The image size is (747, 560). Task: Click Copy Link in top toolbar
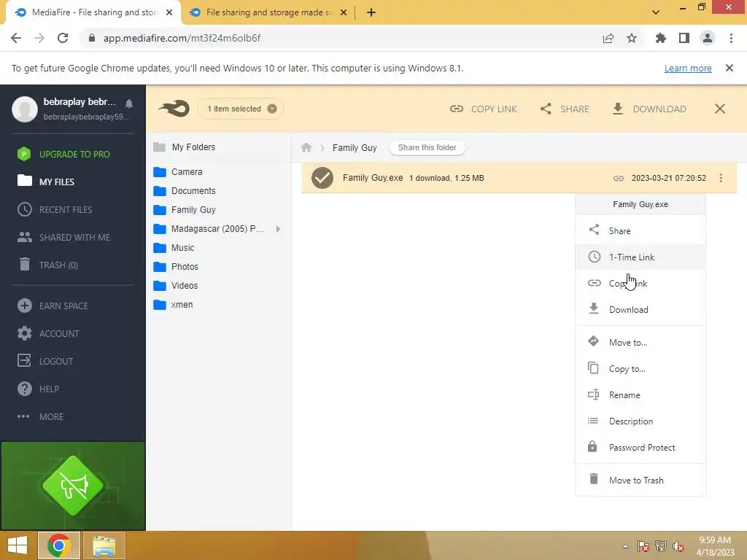(483, 109)
